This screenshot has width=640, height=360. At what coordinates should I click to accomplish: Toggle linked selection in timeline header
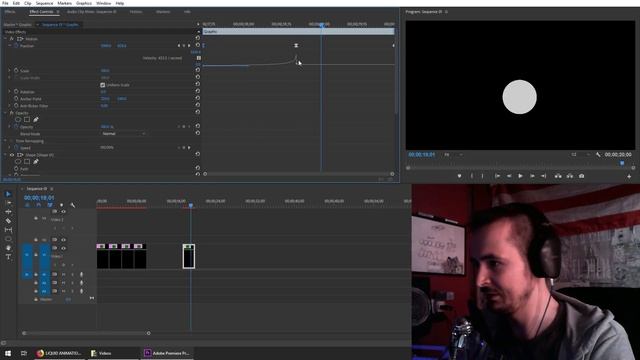pos(50,205)
